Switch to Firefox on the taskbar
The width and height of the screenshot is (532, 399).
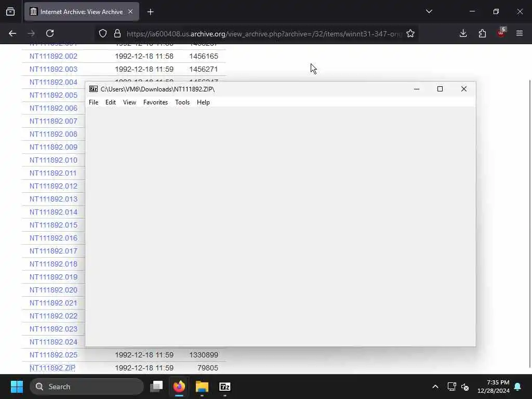pos(179,387)
